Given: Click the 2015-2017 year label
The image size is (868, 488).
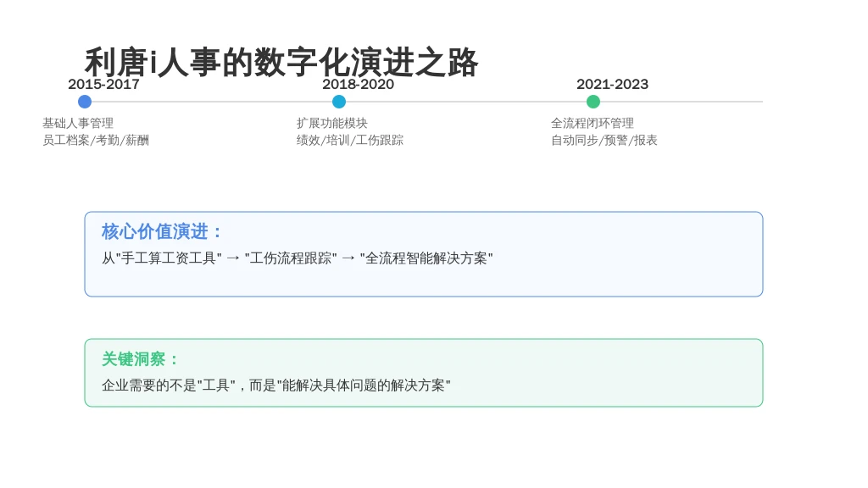Looking at the screenshot, I should point(103,84).
